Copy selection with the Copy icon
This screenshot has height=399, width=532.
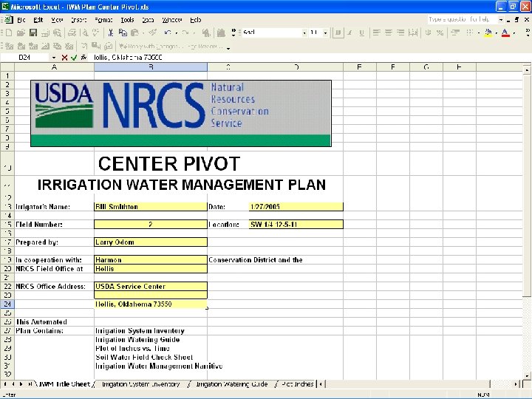123,33
